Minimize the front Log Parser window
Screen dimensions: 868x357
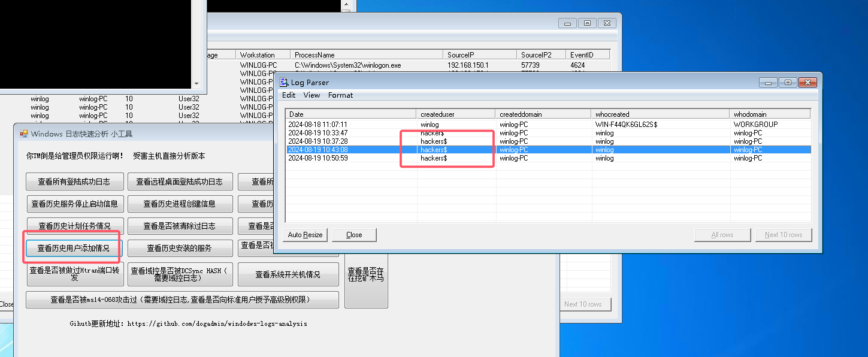(769, 83)
